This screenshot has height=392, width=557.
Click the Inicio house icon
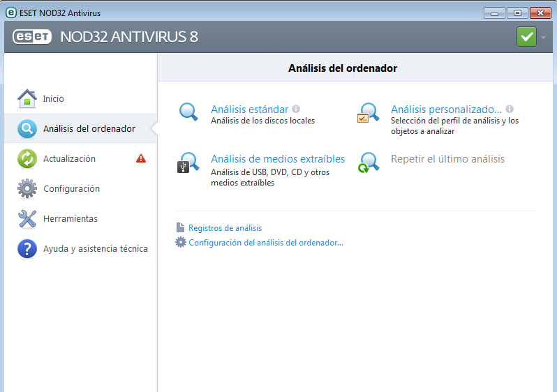[x=27, y=99]
